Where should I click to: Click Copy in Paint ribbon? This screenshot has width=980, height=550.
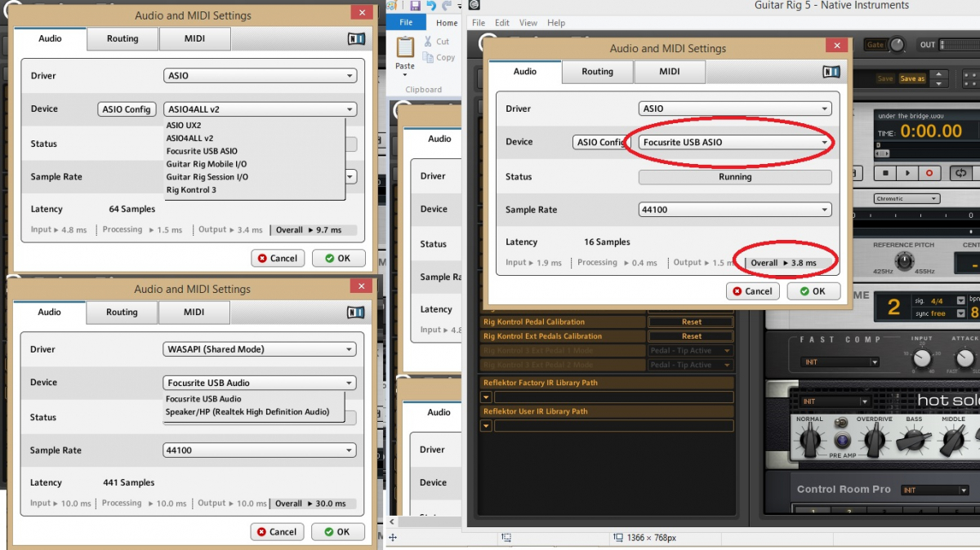(x=439, y=58)
